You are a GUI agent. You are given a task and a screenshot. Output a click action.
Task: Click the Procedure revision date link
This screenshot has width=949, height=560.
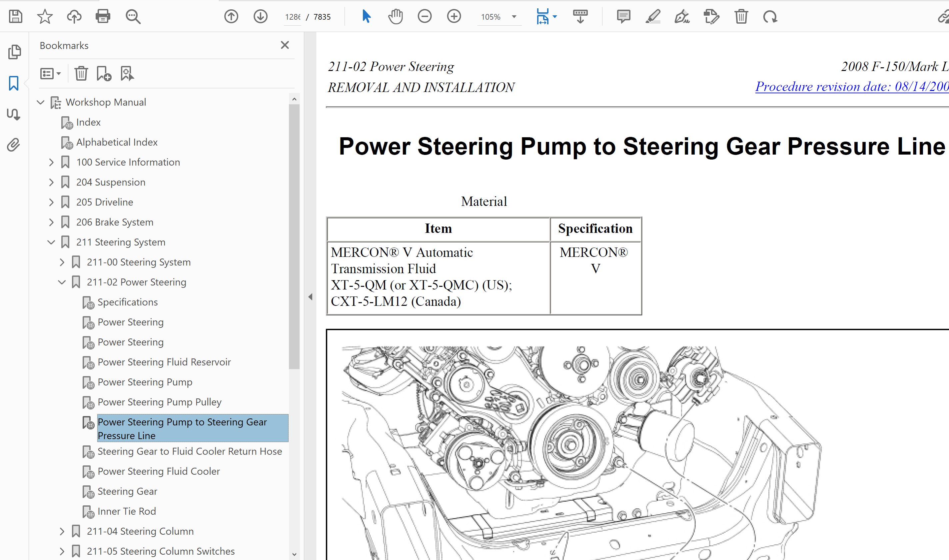(851, 87)
